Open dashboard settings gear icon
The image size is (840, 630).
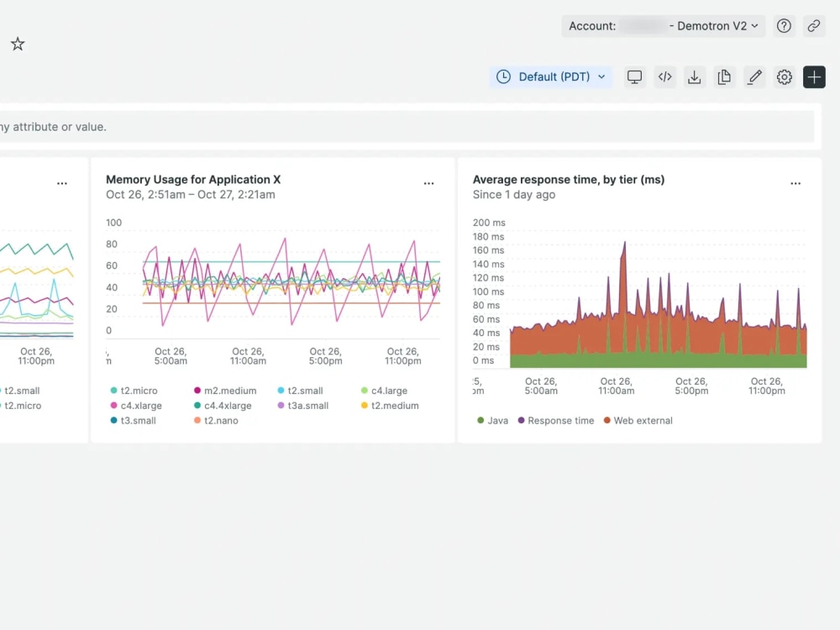point(785,77)
